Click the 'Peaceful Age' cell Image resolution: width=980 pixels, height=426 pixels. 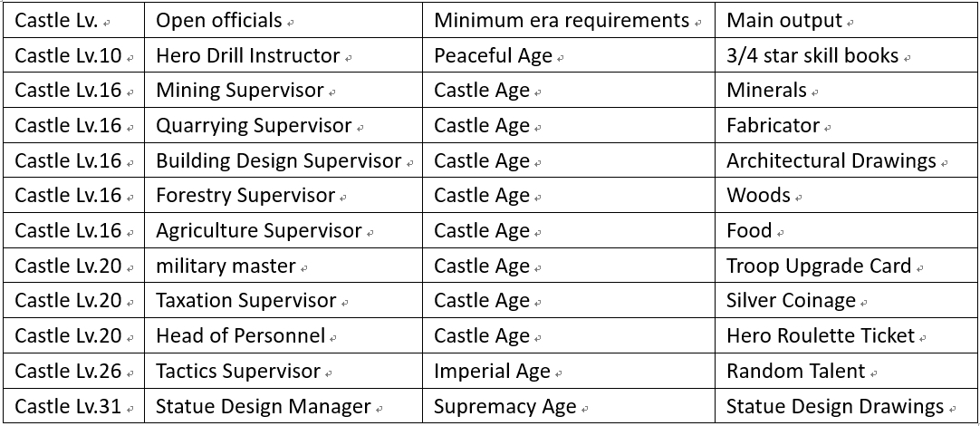click(493, 56)
